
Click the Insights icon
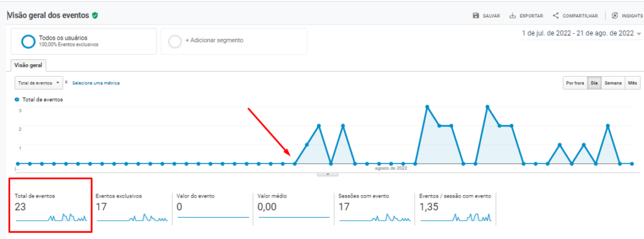point(615,16)
